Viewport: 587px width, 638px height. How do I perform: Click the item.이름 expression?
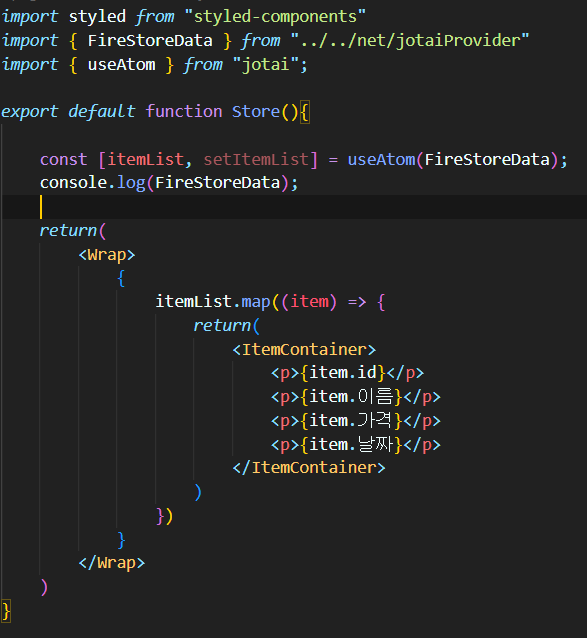pos(351,397)
